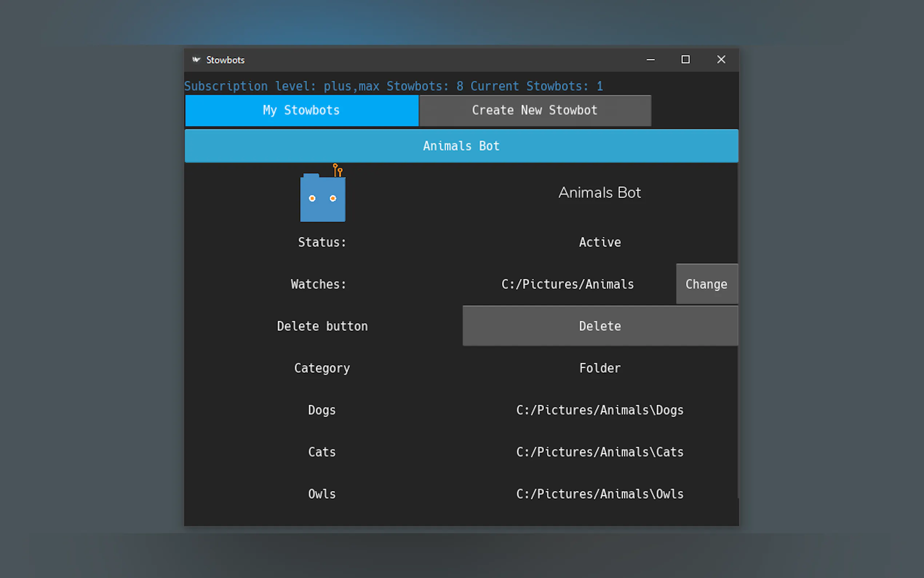Click the Active status value
The width and height of the screenshot is (924, 578).
(600, 242)
